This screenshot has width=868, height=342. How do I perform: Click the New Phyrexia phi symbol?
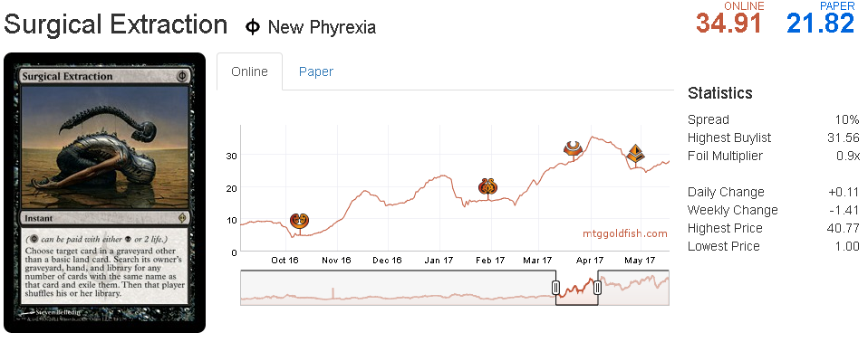253,26
